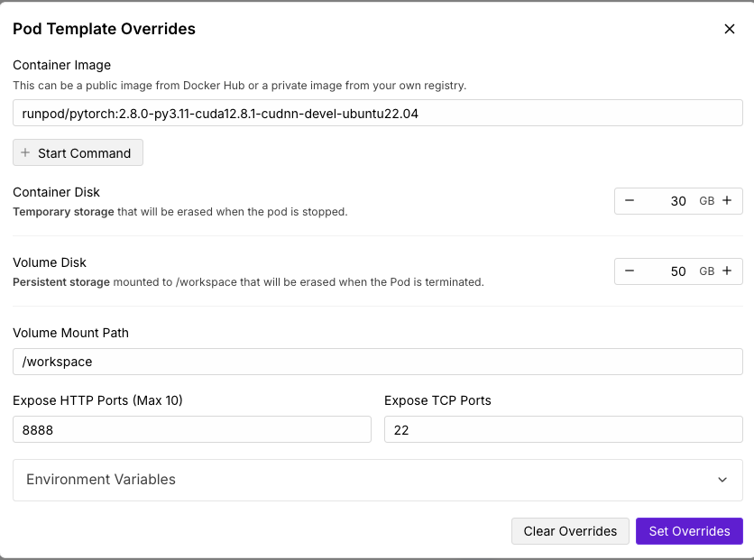Confirm with the Set Overrides button
Viewport: 754px width, 560px height.
click(x=689, y=531)
